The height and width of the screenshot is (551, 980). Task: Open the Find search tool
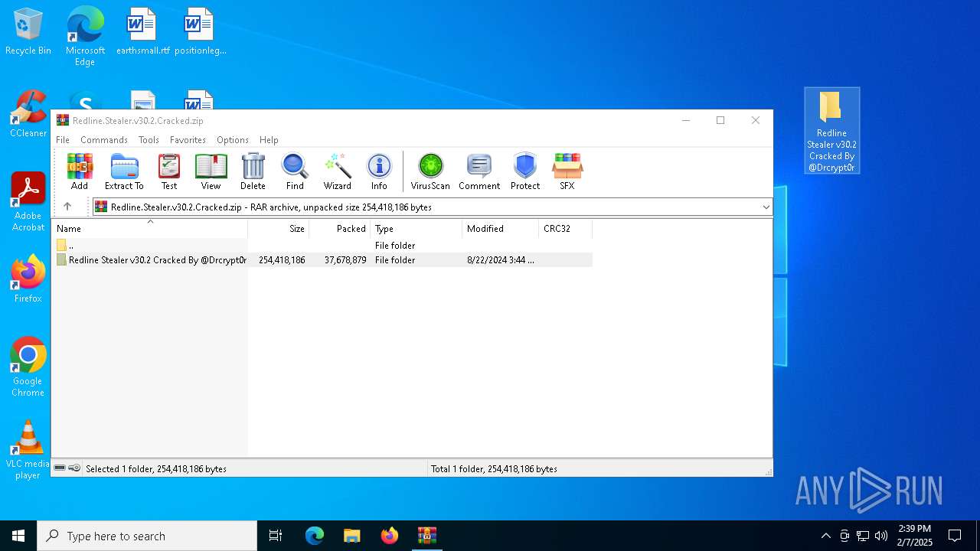295,171
